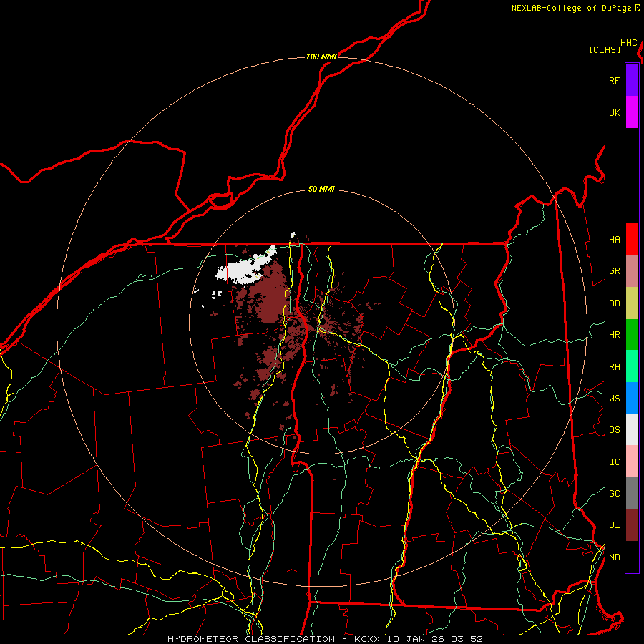Click the DS legend label
Image resolution: width=644 pixels, height=644 pixels.
614,429
